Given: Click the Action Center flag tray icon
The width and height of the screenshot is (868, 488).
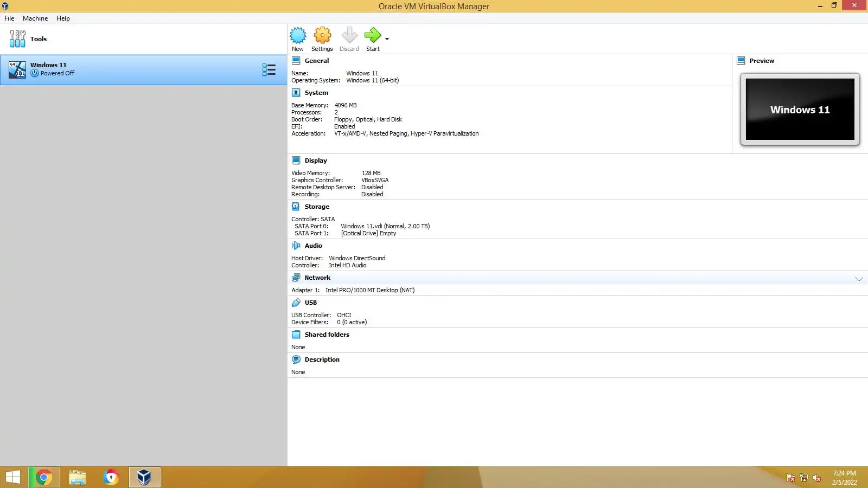Looking at the screenshot, I should click(x=791, y=478).
